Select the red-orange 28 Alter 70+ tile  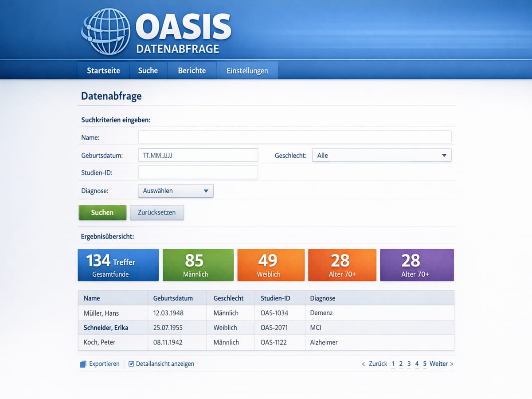342,265
